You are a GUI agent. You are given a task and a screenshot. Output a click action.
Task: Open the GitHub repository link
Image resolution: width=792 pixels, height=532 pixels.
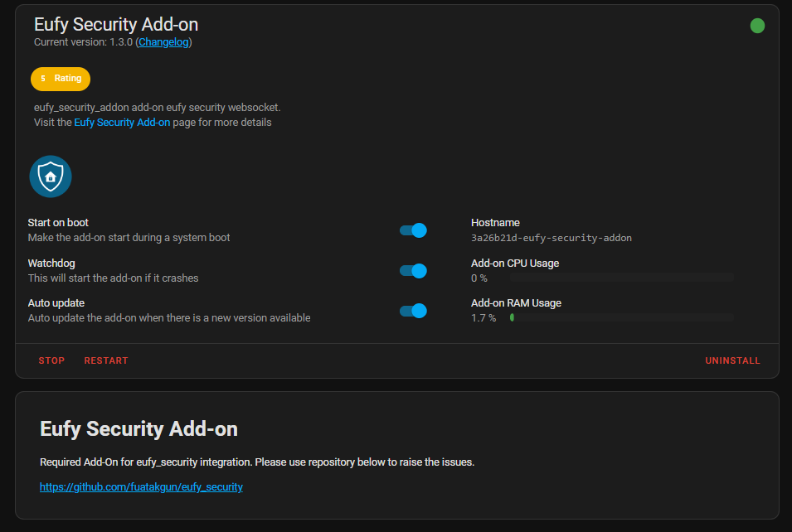point(141,486)
